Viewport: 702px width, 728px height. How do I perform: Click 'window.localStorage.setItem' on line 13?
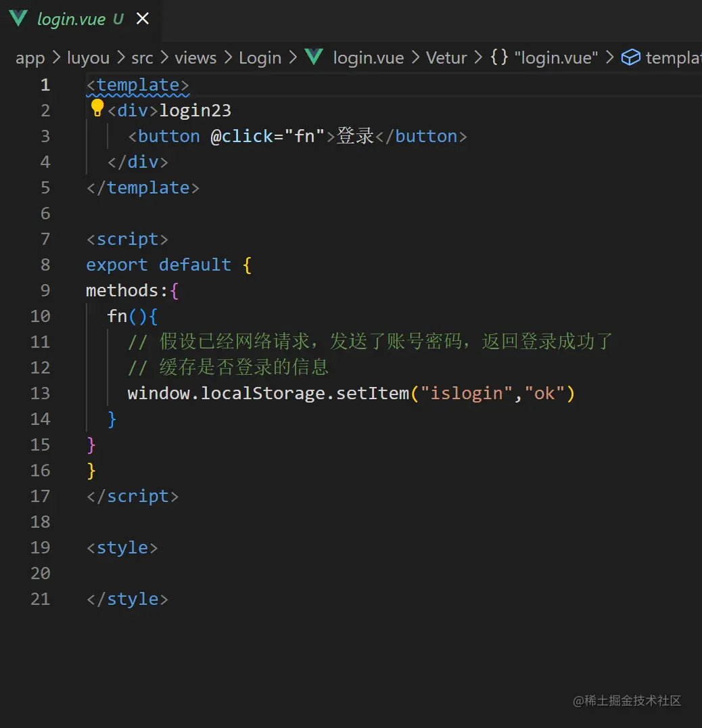(x=268, y=393)
